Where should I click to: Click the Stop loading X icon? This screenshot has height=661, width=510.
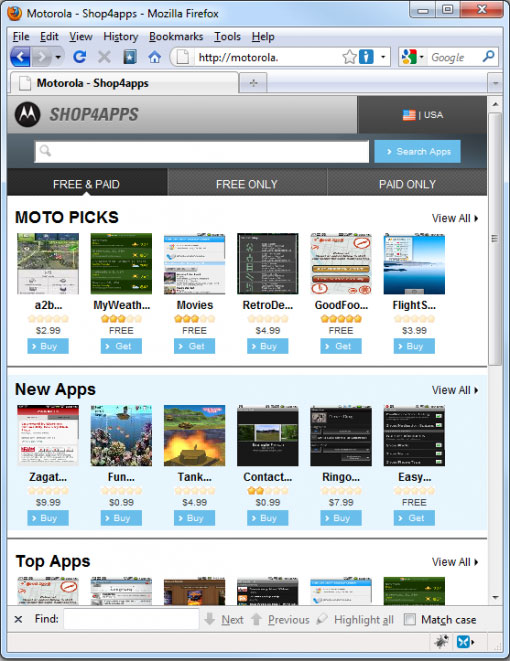pyautogui.click(x=104, y=57)
